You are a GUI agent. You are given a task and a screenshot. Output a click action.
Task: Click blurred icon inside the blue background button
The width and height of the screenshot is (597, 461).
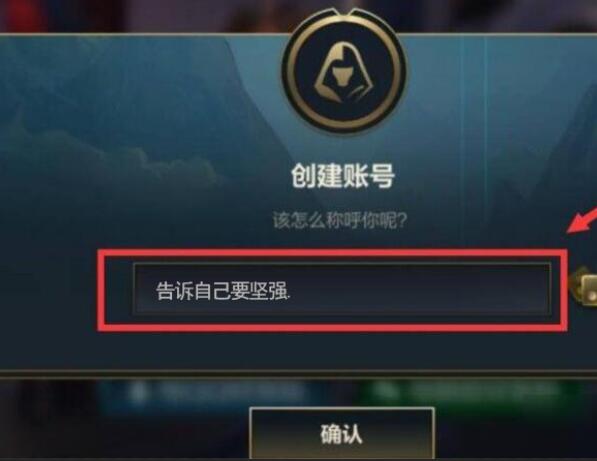pyautogui.click(x=138, y=391)
